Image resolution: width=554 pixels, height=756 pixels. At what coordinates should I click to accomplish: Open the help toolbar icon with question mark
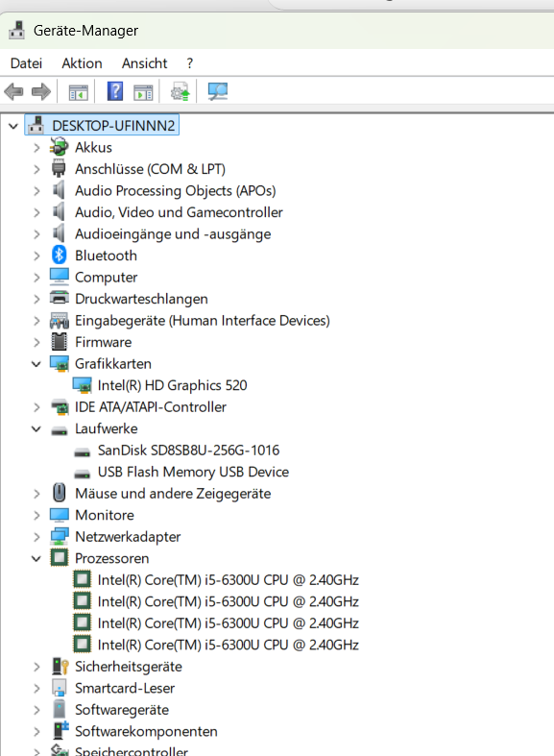tap(115, 90)
